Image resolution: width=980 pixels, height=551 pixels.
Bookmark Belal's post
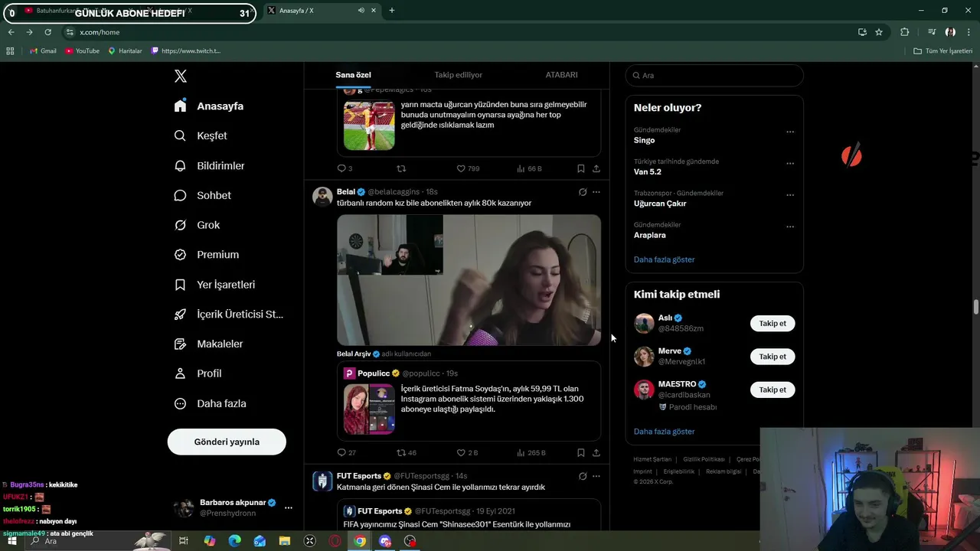click(580, 452)
